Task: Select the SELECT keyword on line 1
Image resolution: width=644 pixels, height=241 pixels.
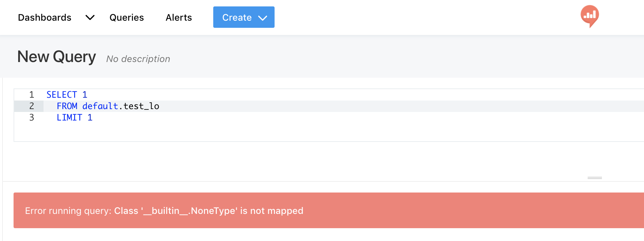Action: pyautogui.click(x=62, y=94)
